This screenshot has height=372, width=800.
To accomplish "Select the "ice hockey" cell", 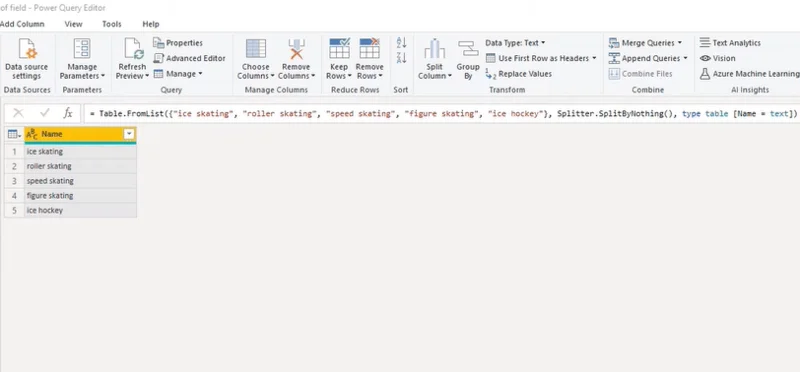I will click(80, 210).
